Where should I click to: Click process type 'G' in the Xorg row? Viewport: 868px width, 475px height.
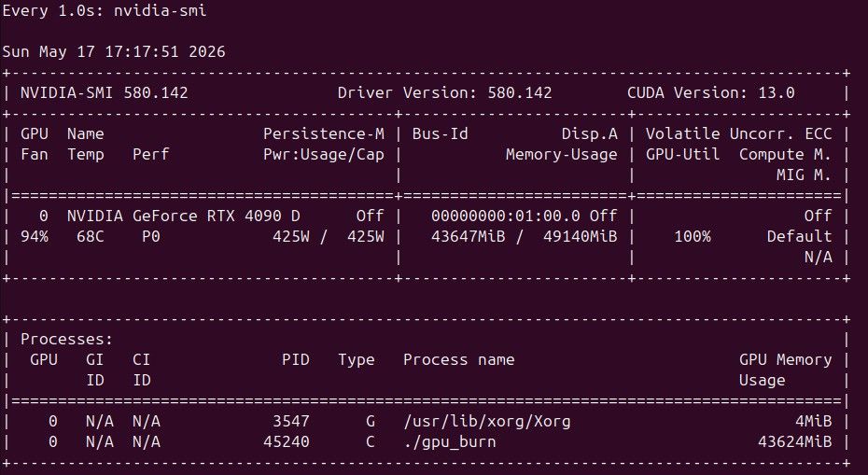coord(371,421)
